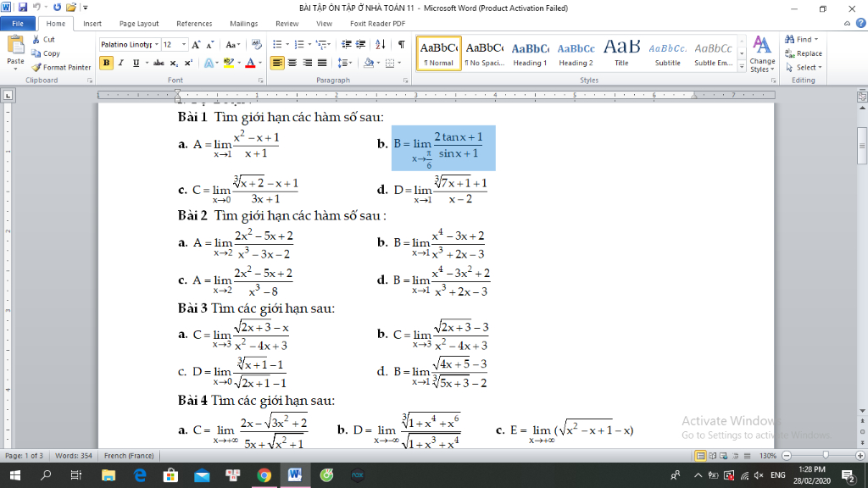Apply the No Spacing style
868x488 pixels.
coord(484,53)
